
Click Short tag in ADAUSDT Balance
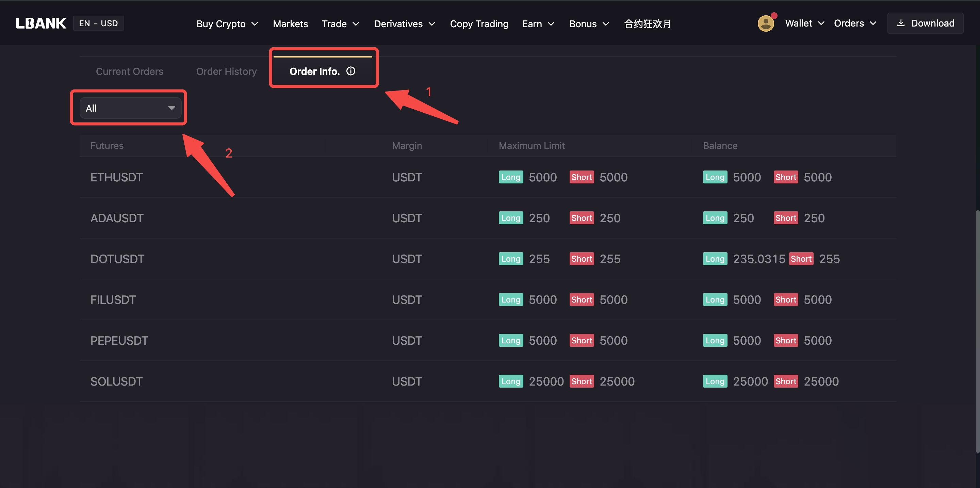coord(786,218)
